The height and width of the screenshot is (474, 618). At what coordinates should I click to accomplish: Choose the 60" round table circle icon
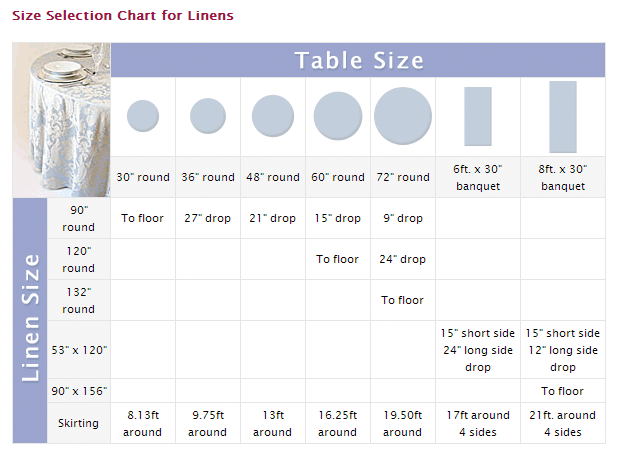337,116
